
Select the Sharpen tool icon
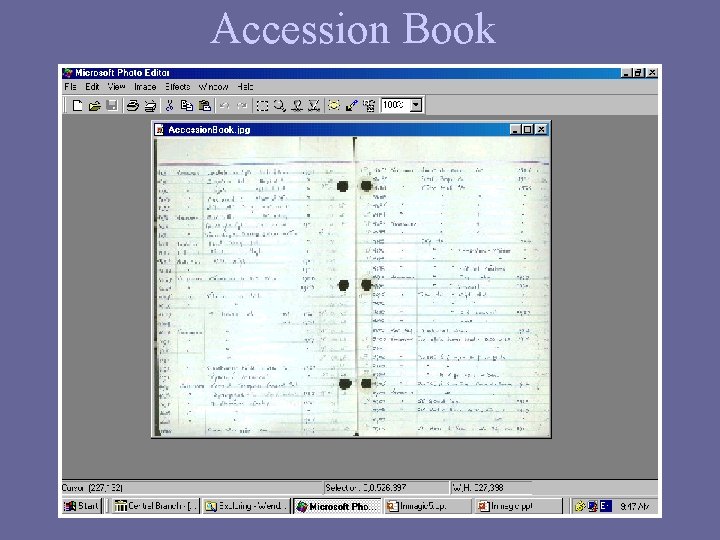(x=314, y=106)
